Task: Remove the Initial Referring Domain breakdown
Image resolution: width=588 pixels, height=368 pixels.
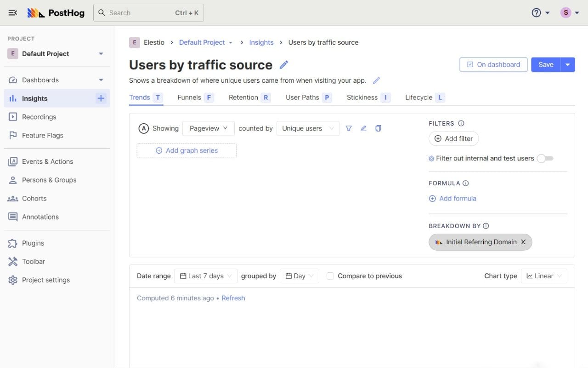Action: (x=523, y=241)
